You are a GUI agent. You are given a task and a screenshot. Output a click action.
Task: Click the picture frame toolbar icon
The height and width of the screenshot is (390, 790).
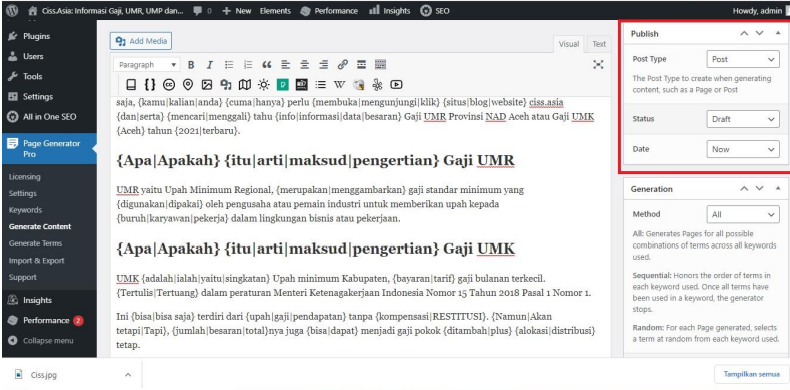(x=207, y=84)
